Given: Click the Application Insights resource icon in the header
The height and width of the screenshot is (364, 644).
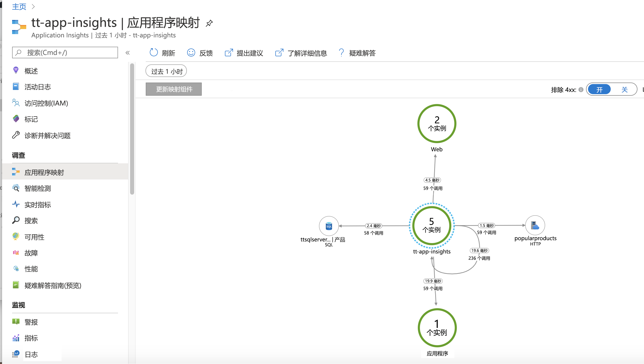Looking at the screenshot, I should pyautogui.click(x=19, y=27).
